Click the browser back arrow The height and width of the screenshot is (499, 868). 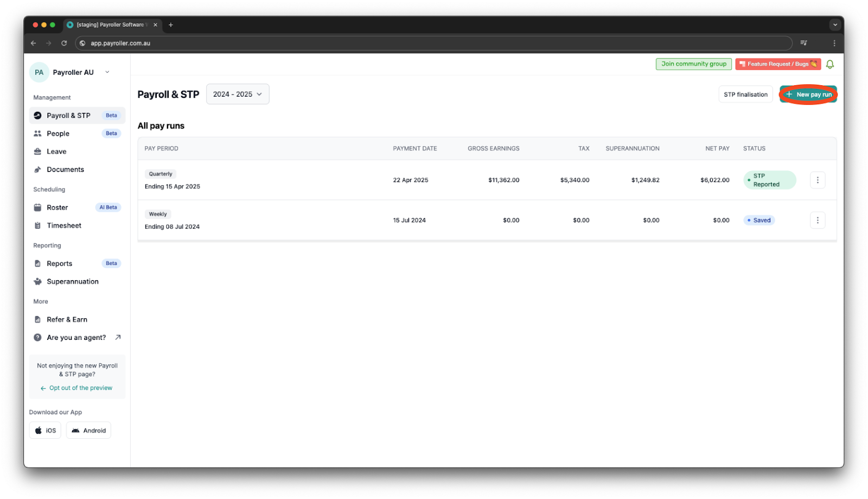click(x=34, y=43)
